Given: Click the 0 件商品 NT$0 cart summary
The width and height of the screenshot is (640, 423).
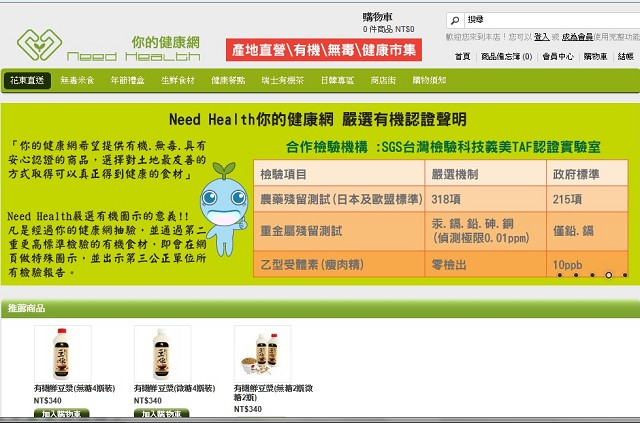Looking at the screenshot, I should [389, 29].
